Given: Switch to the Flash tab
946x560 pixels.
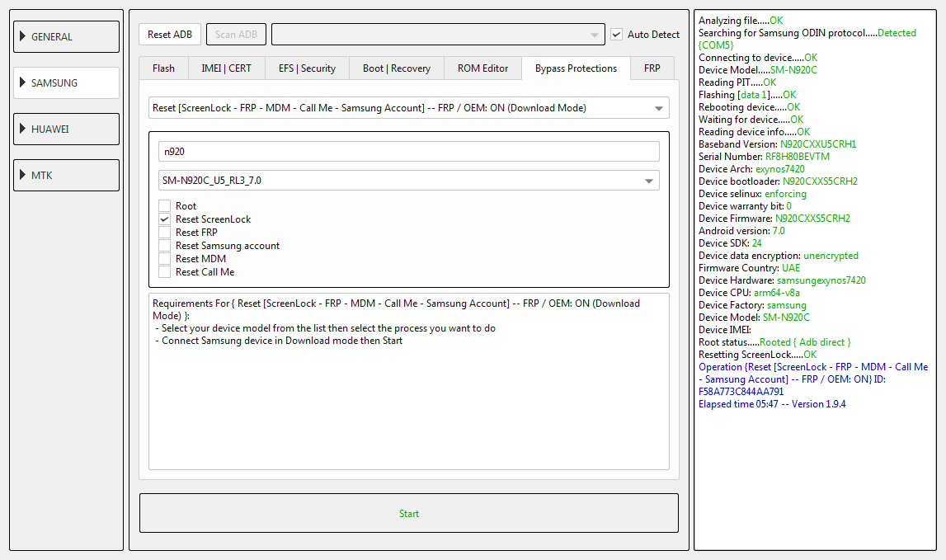Looking at the screenshot, I should pyautogui.click(x=163, y=68).
